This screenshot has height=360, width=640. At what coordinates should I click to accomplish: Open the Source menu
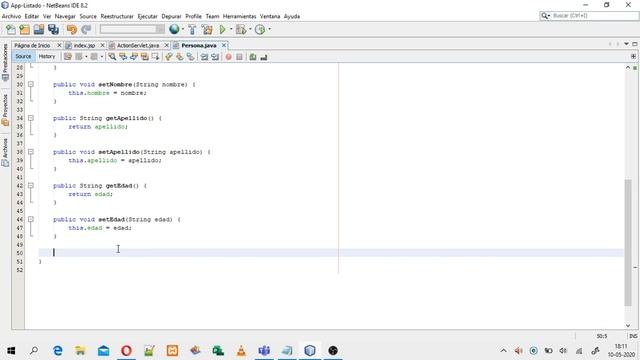tap(88, 16)
